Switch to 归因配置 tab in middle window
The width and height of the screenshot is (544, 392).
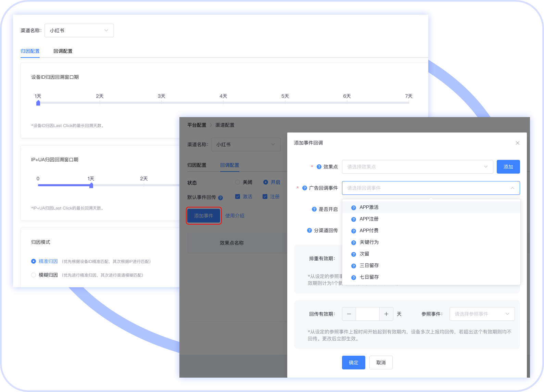[197, 165]
